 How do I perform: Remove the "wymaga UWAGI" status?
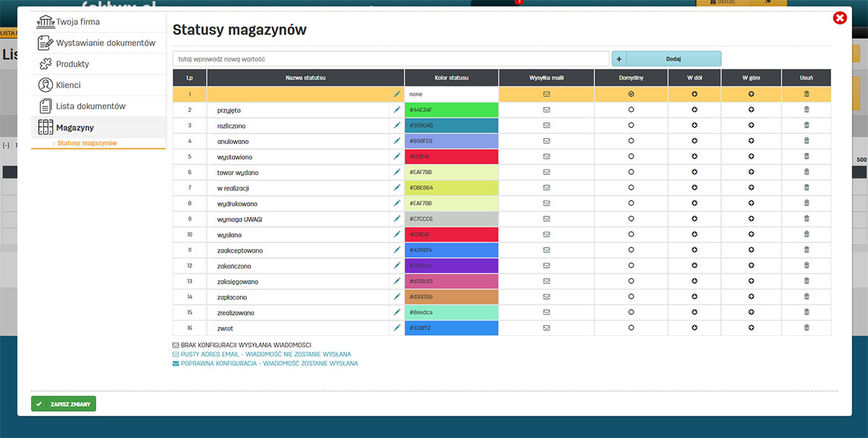click(x=806, y=219)
